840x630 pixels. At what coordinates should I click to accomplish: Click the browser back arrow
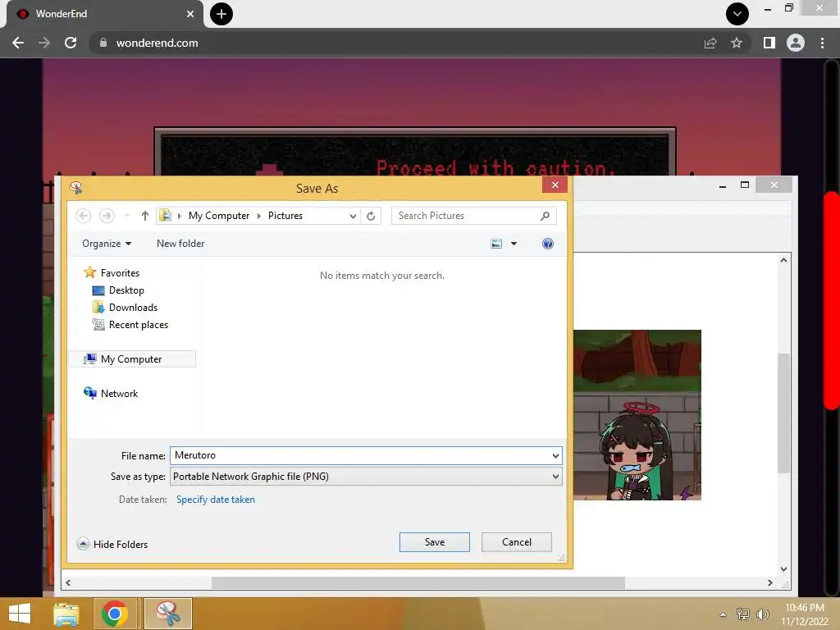18,43
